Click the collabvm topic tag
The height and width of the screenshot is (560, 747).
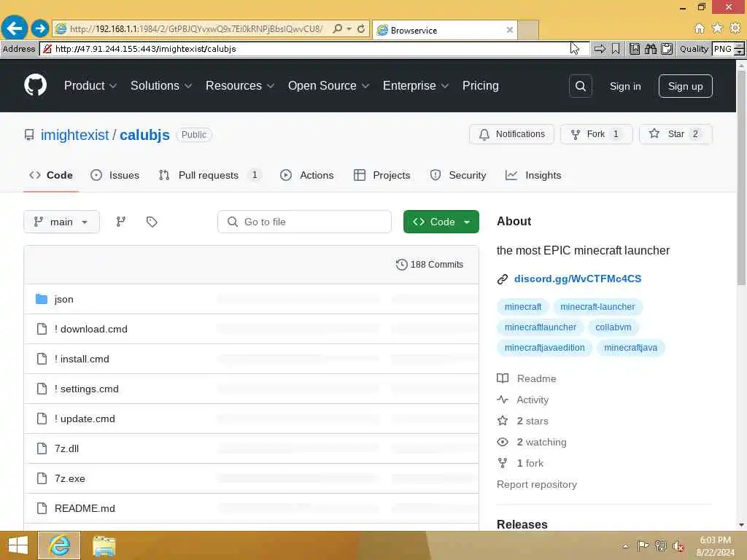[613, 327]
